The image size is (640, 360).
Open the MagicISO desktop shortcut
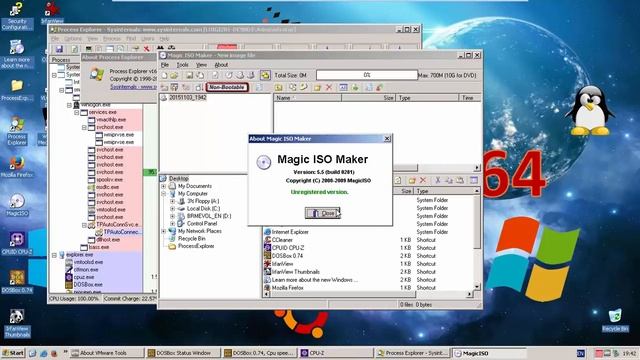[17, 205]
